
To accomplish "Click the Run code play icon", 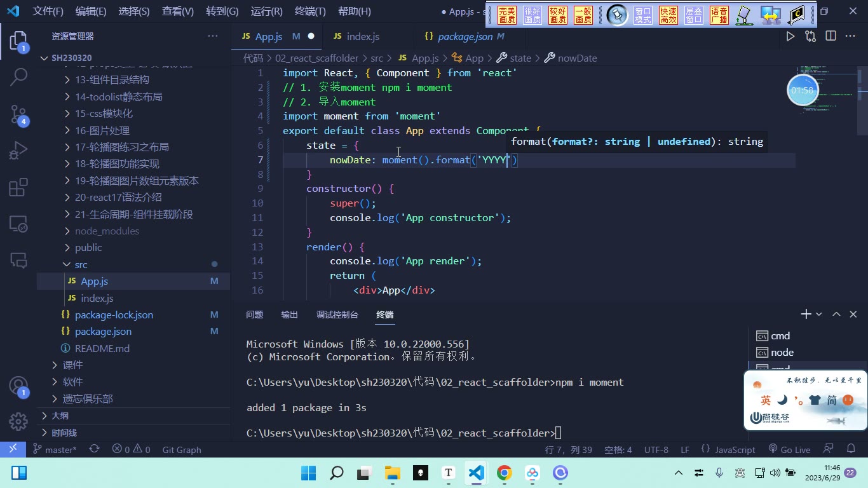I will [x=790, y=36].
